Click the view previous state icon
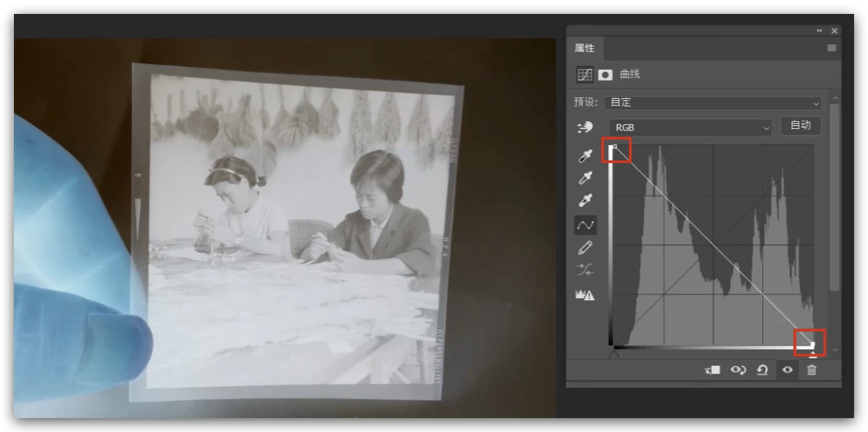This screenshot has width=868, height=432. tap(738, 370)
